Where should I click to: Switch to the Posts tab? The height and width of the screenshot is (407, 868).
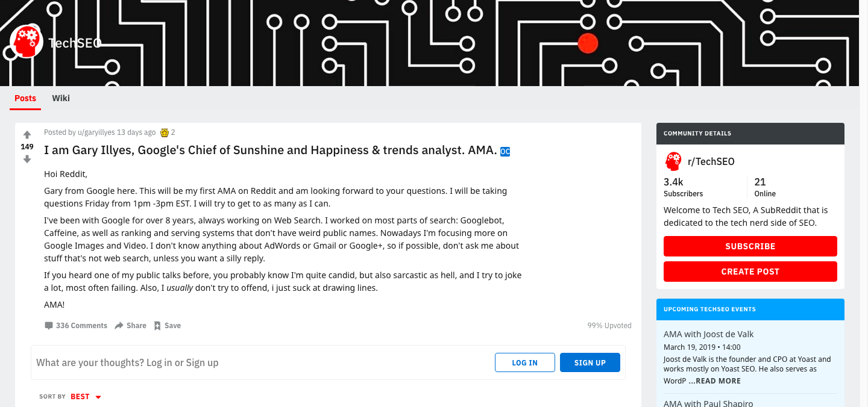tap(25, 98)
